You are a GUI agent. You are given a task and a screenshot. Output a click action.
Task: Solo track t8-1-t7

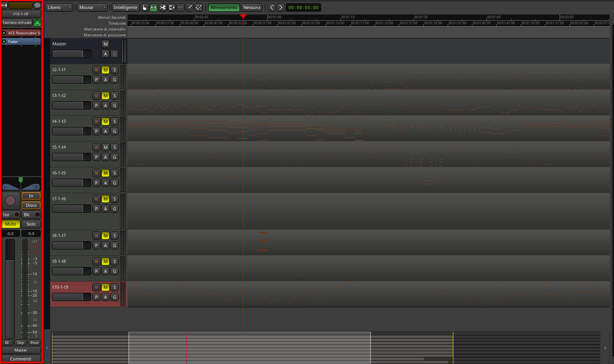pyautogui.click(x=114, y=236)
